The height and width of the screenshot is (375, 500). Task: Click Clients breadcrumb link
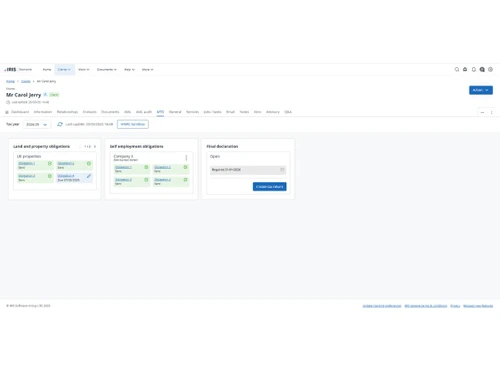[26, 81]
